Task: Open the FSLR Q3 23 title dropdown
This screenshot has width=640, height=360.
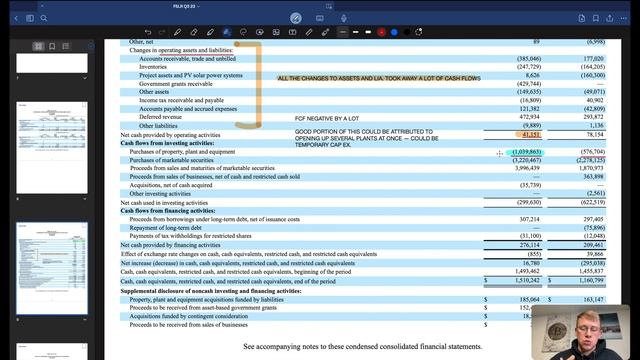Action: tap(186, 6)
